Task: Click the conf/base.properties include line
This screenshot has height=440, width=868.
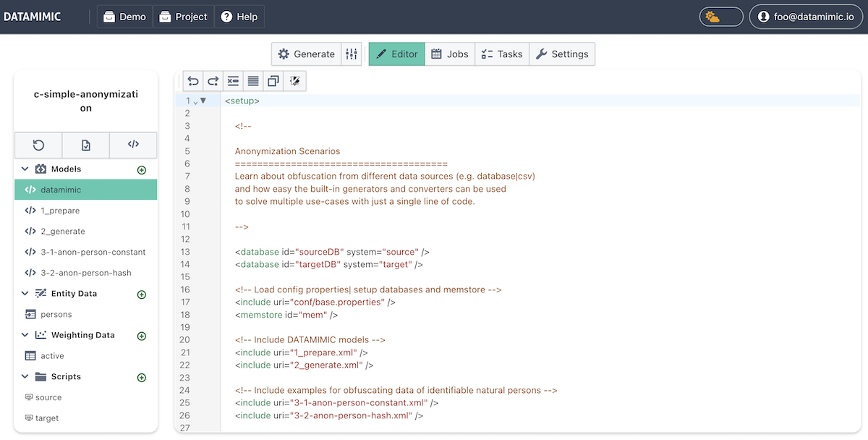Action: (x=315, y=302)
